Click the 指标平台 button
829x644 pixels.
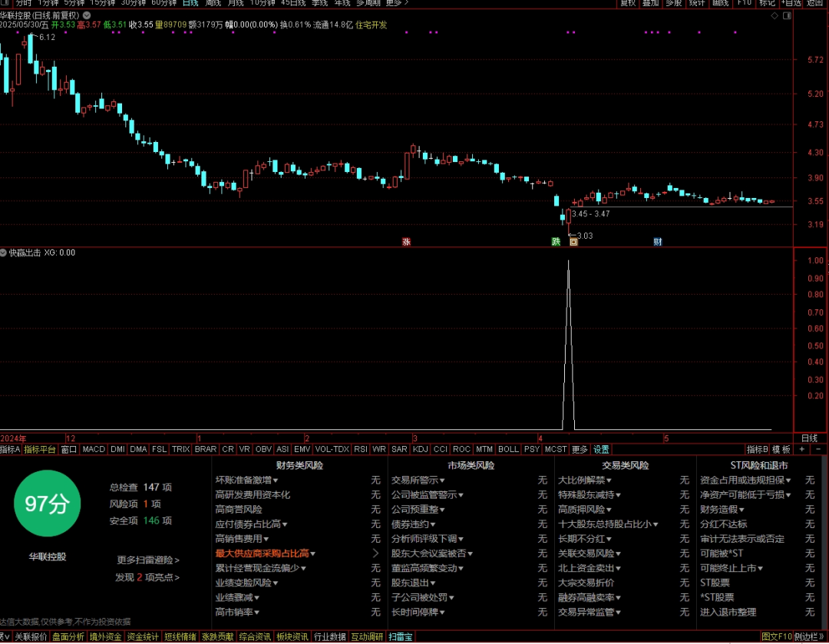(x=40, y=449)
